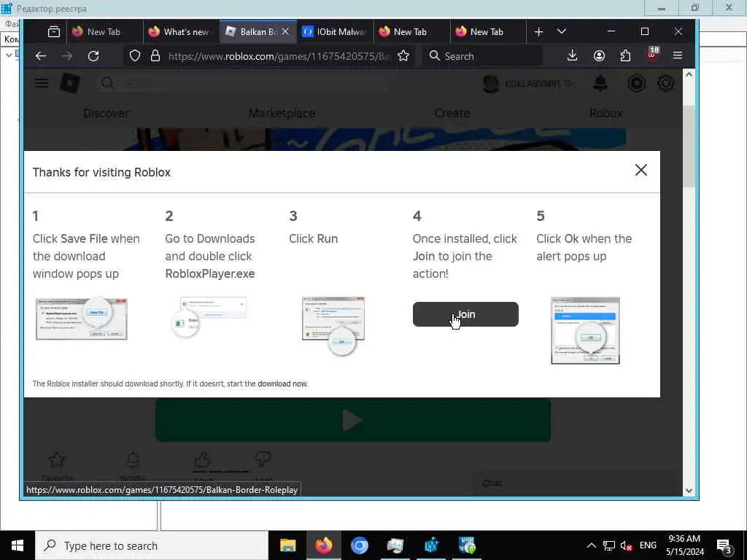Click the Firefox Search box
Viewport: 747px width, 560px height.
click(482, 56)
